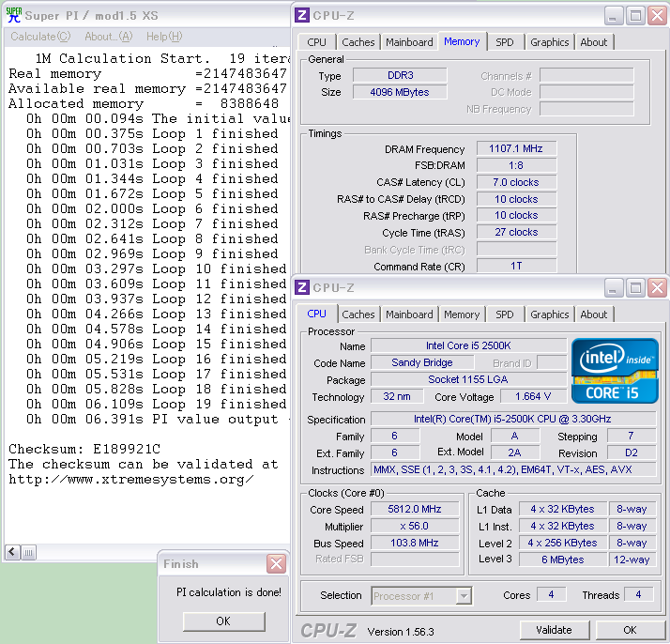Screen dimensions: 670x644
Task: Click the Technology 32 nm value
Action: coord(397,396)
